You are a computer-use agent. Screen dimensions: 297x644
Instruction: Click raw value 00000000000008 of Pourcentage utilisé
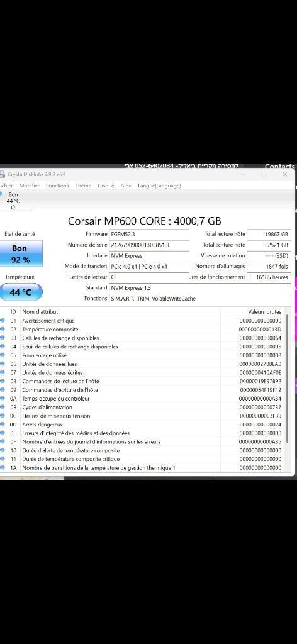[260, 355]
